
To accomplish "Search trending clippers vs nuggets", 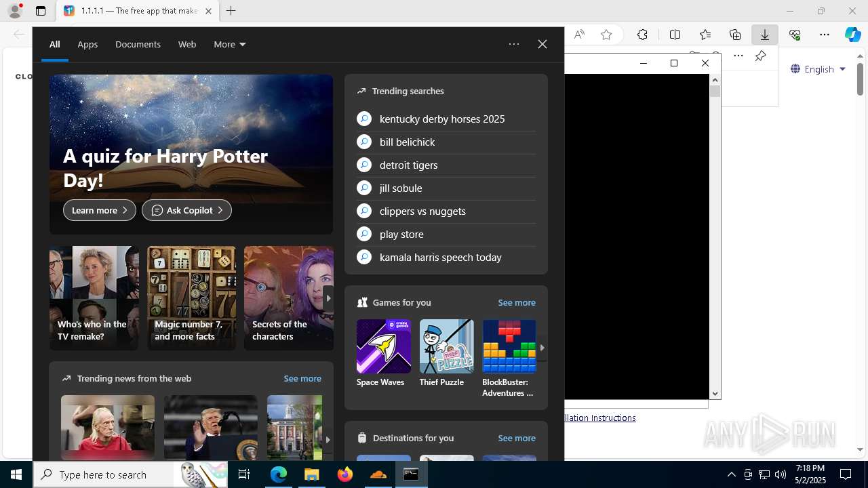I will (x=446, y=211).
